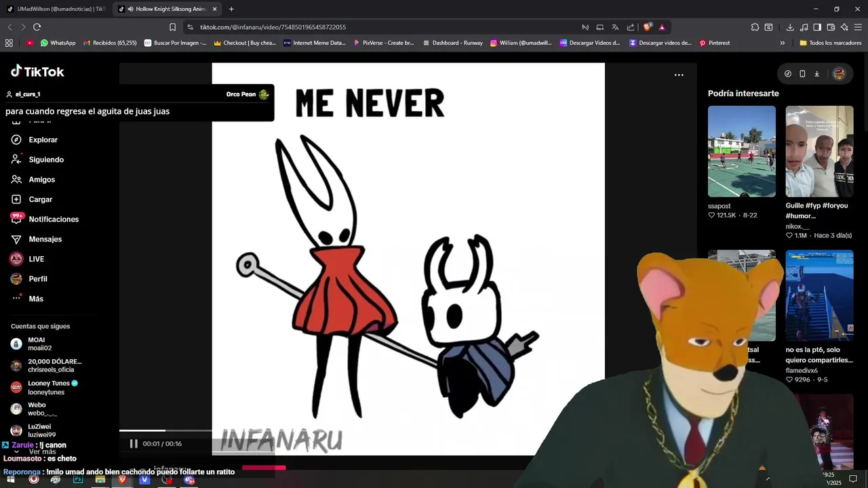Open the Pinterest bookmark
The width and height of the screenshot is (868, 488).
click(715, 43)
